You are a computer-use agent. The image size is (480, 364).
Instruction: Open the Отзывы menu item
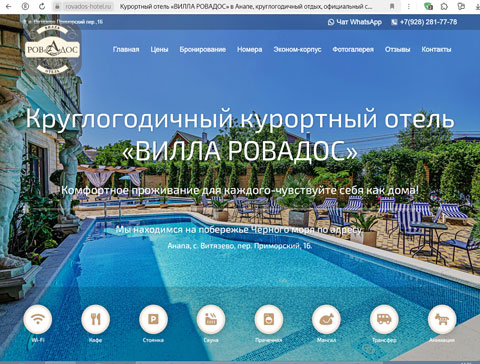[397, 49]
